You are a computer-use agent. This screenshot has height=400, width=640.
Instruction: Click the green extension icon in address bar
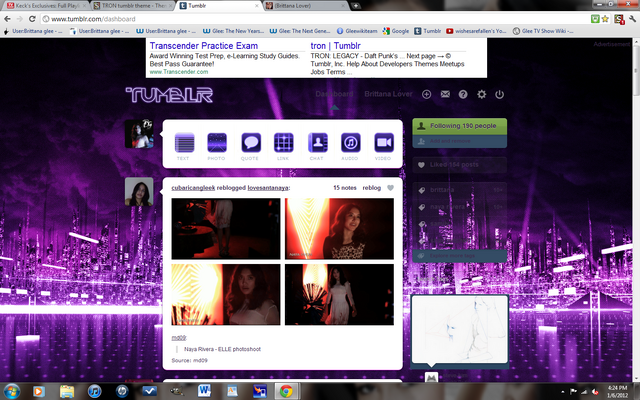point(596,19)
